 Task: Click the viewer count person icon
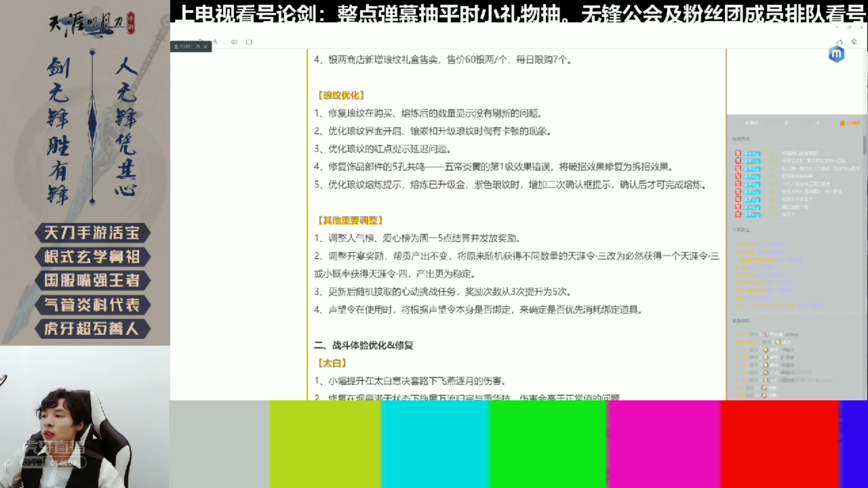(x=176, y=47)
